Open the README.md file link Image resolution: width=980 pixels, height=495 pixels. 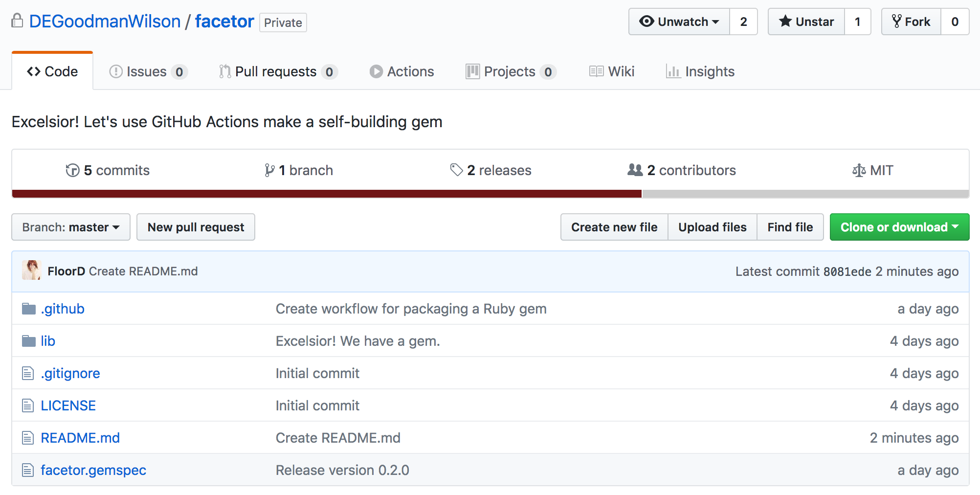click(x=80, y=438)
